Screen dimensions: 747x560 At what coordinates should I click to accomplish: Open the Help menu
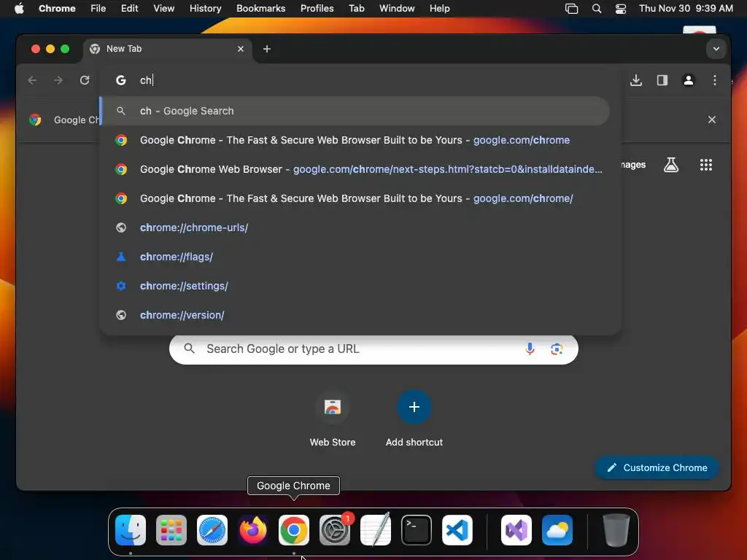[439, 8]
